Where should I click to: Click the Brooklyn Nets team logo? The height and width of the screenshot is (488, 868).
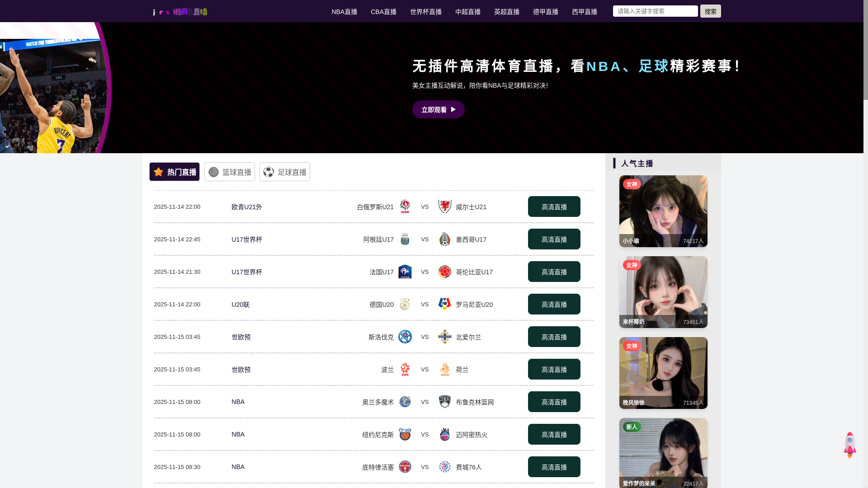tap(445, 402)
